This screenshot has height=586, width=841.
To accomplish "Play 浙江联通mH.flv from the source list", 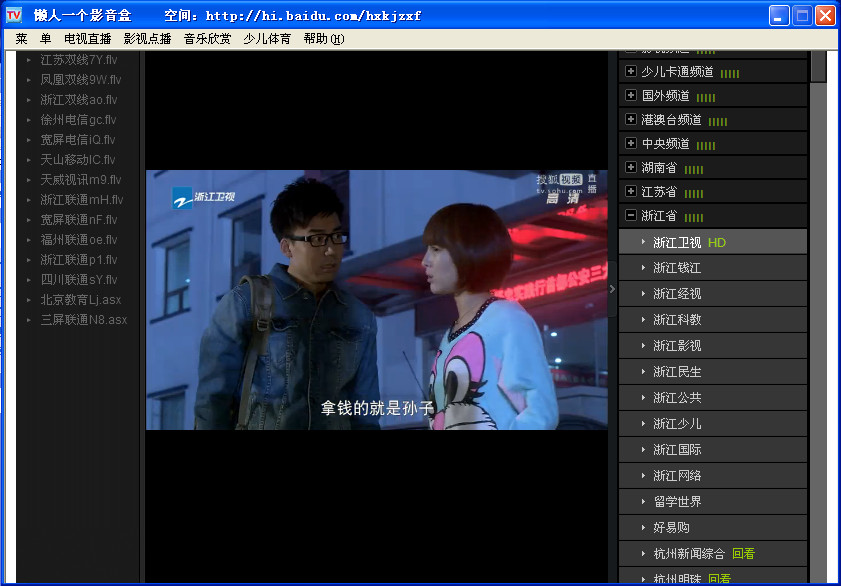I will pyautogui.click(x=82, y=199).
